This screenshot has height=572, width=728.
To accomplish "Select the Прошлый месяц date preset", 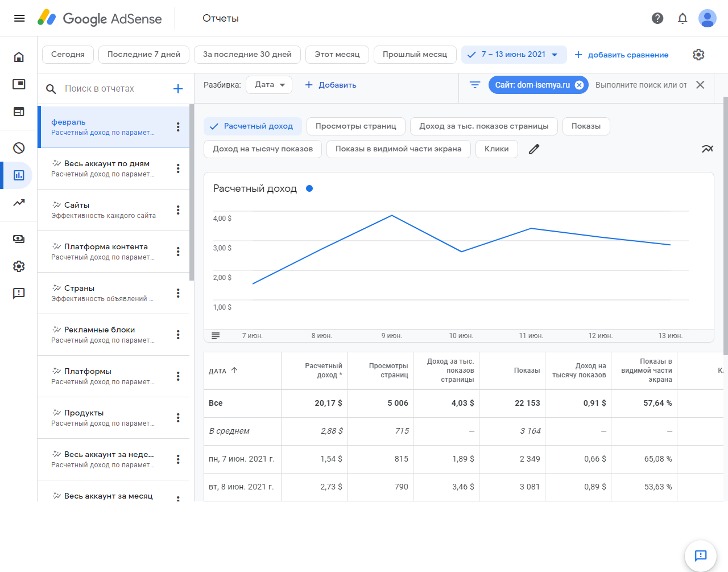I will (x=415, y=55).
